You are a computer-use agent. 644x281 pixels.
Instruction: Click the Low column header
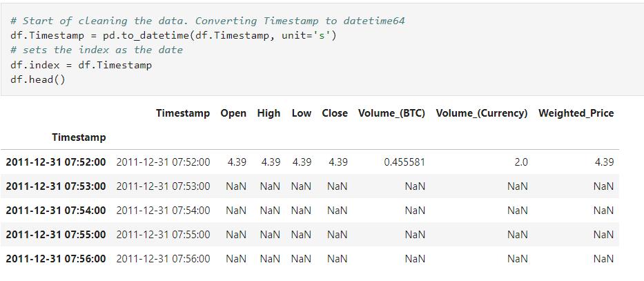(301, 113)
